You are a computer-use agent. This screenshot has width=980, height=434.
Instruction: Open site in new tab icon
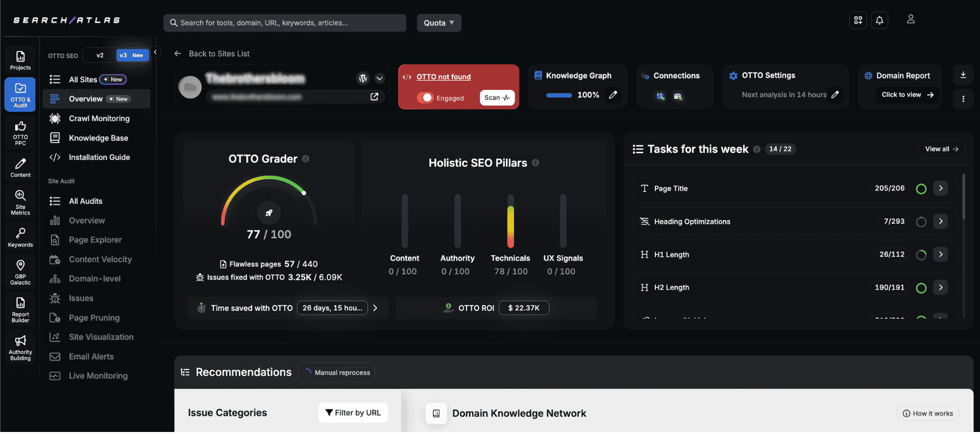tap(374, 97)
